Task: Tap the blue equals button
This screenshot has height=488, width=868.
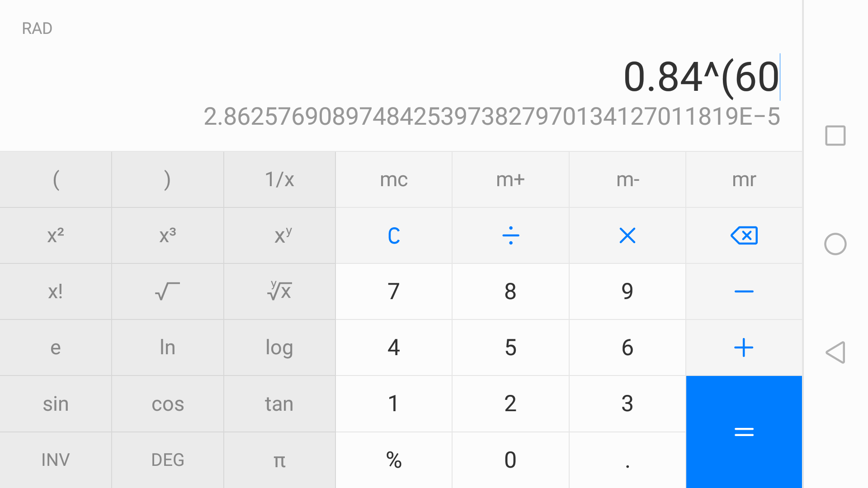Action: tap(744, 432)
